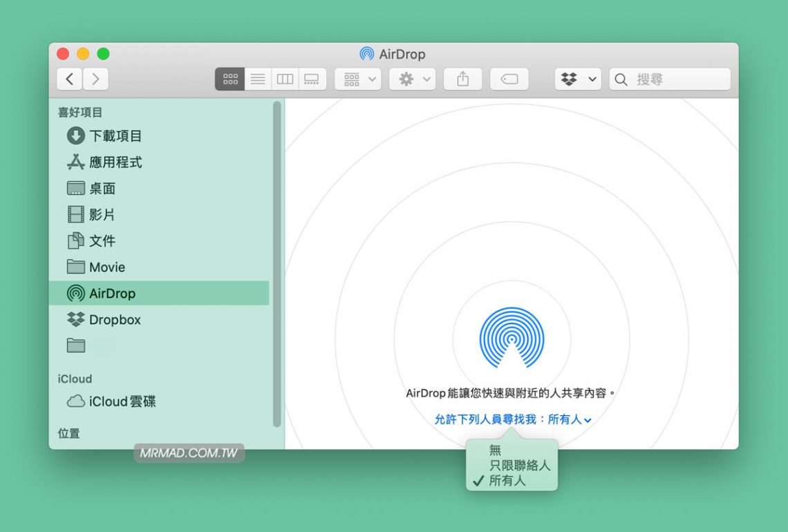Open the grouping options dropdown
This screenshot has width=788, height=532.
click(357, 79)
